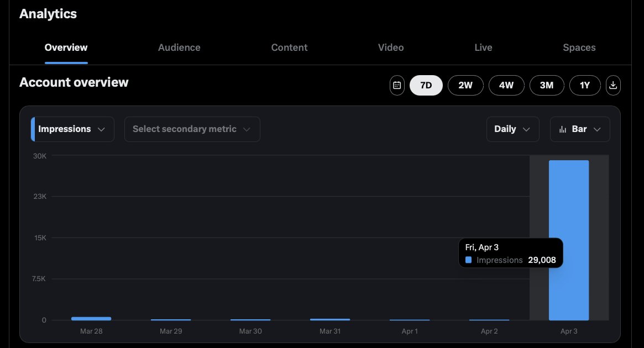This screenshot has height=348, width=644.
Task: Click the 23K y-axis label
Action: (x=40, y=197)
